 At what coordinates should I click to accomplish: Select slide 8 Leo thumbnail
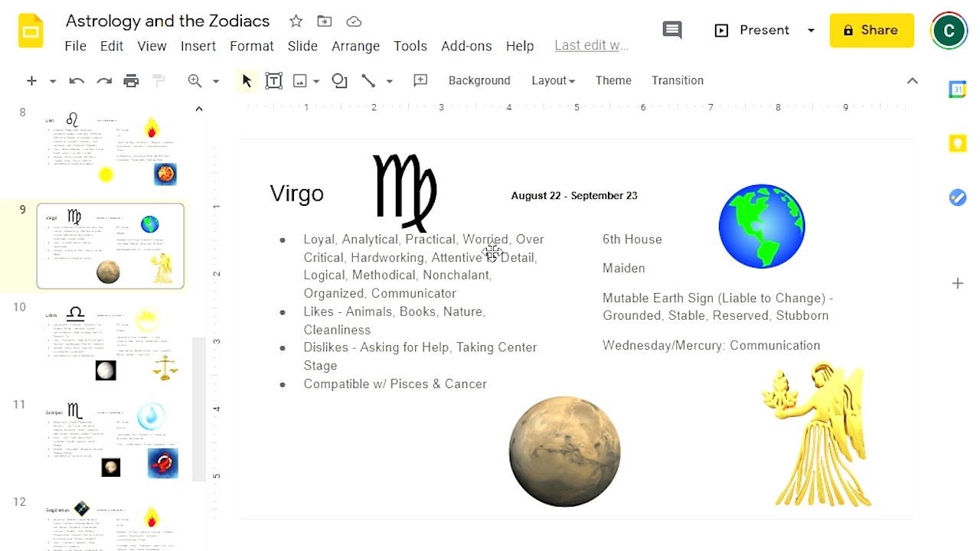[x=111, y=149]
